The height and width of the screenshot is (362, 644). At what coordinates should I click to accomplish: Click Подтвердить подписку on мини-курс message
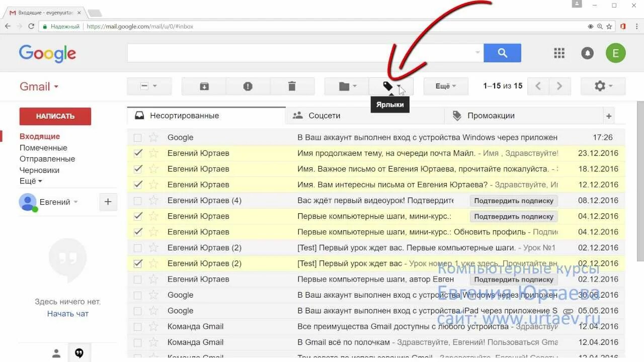click(514, 216)
